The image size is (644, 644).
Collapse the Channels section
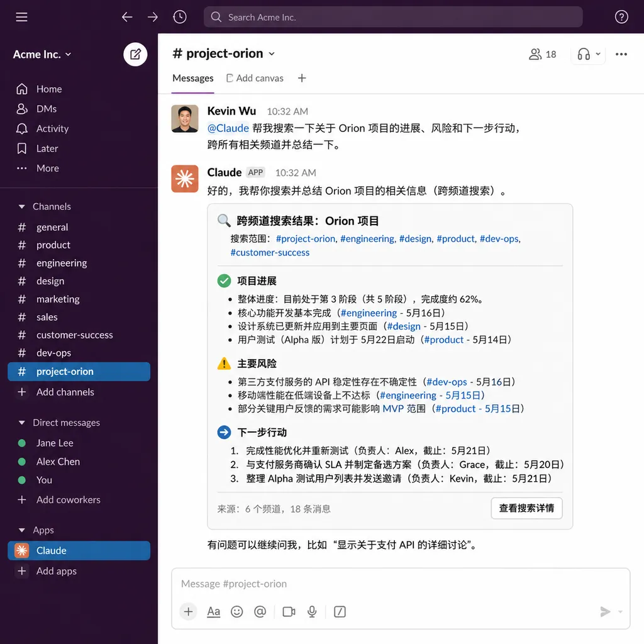pos(22,206)
